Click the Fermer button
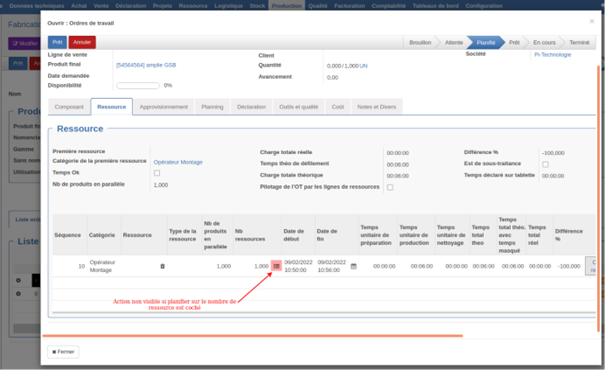Screen dimensions: 605x370 tap(63, 352)
